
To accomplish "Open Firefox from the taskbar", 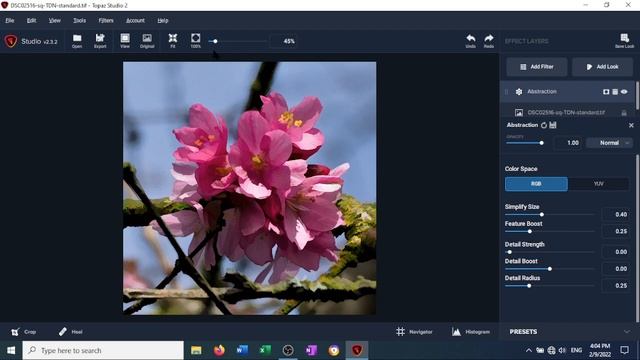I will coord(219,350).
